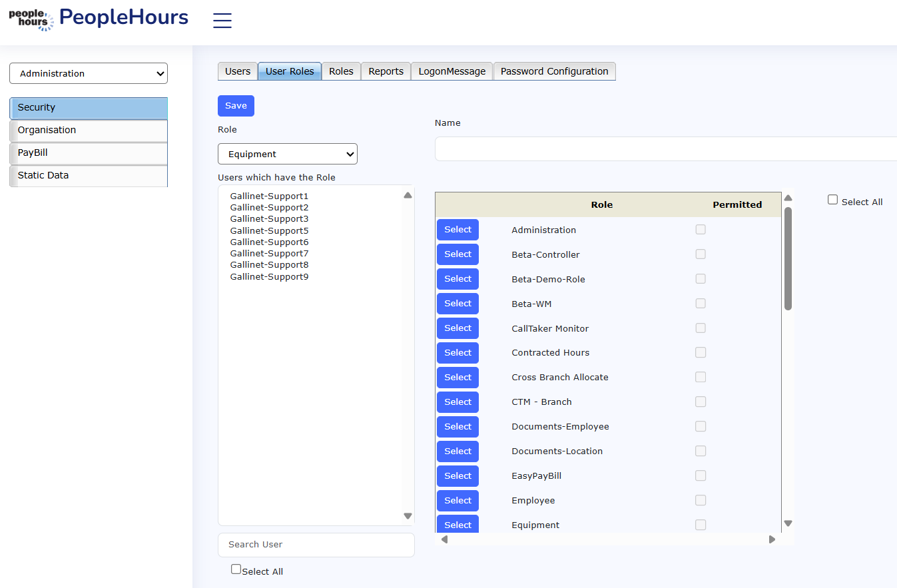
Task: Open the hamburger navigation menu
Action: [x=222, y=21]
